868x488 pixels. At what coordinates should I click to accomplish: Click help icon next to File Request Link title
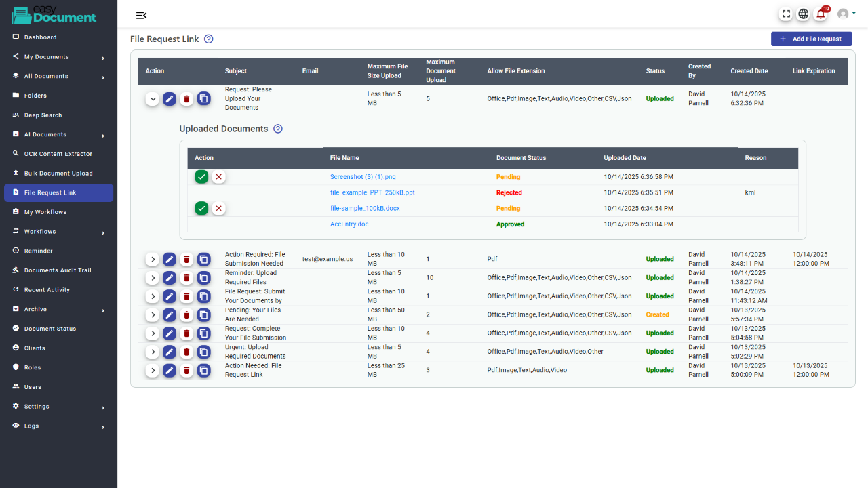209,39
